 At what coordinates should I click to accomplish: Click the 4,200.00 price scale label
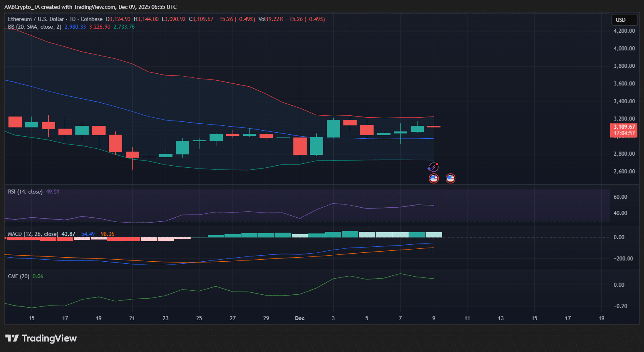click(624, 31)
